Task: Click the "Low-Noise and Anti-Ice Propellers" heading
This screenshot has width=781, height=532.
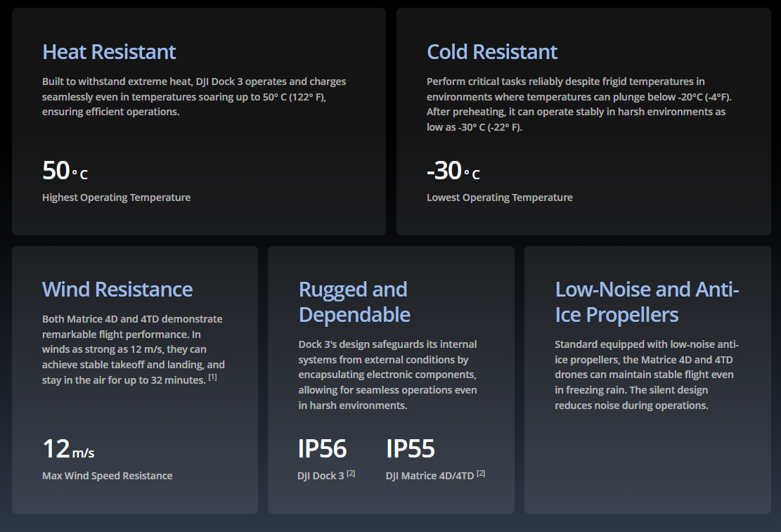Action: pos(647,302)
